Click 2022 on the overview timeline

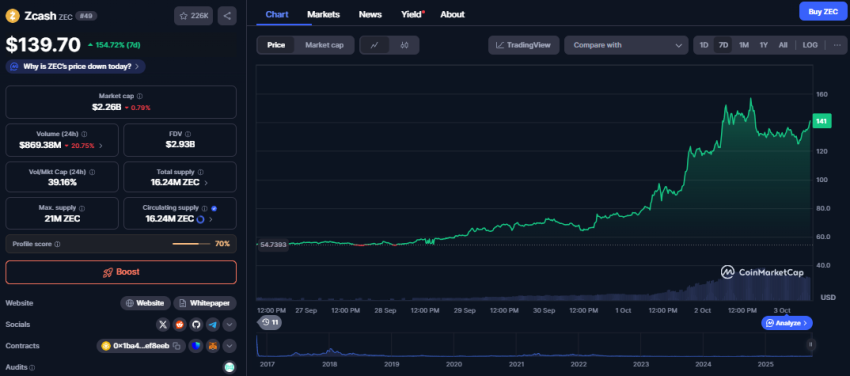[x=579, y=365]
